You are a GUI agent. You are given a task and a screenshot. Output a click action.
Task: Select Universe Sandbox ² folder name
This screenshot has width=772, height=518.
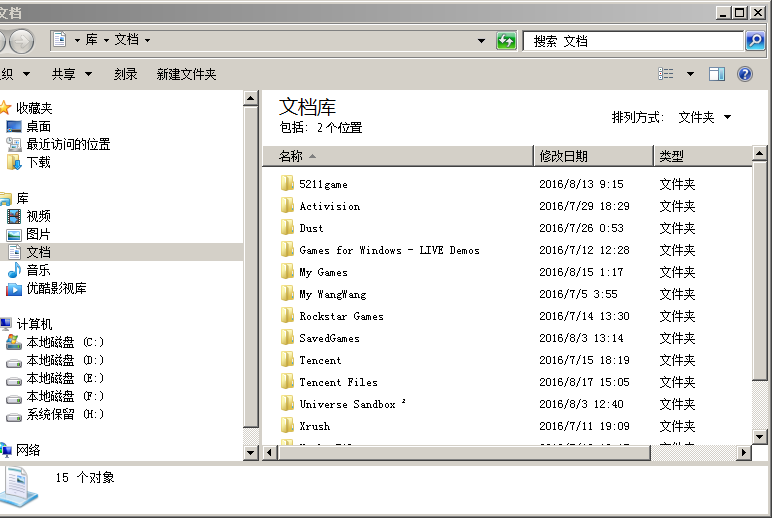click(353, 404)
